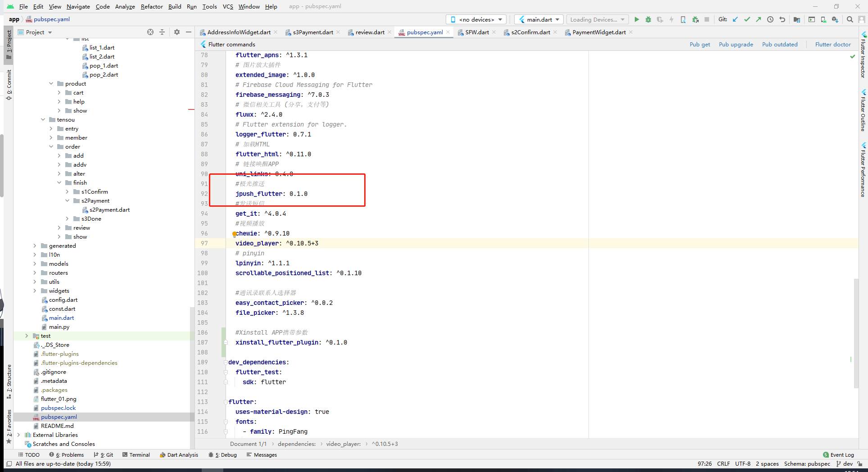Collapse all in Project panel
The width and height of the screenshot is (868, 472).
point(162,32)
